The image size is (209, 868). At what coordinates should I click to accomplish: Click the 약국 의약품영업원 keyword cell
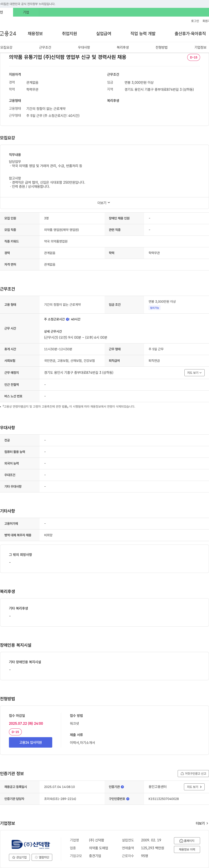[56, 241]
